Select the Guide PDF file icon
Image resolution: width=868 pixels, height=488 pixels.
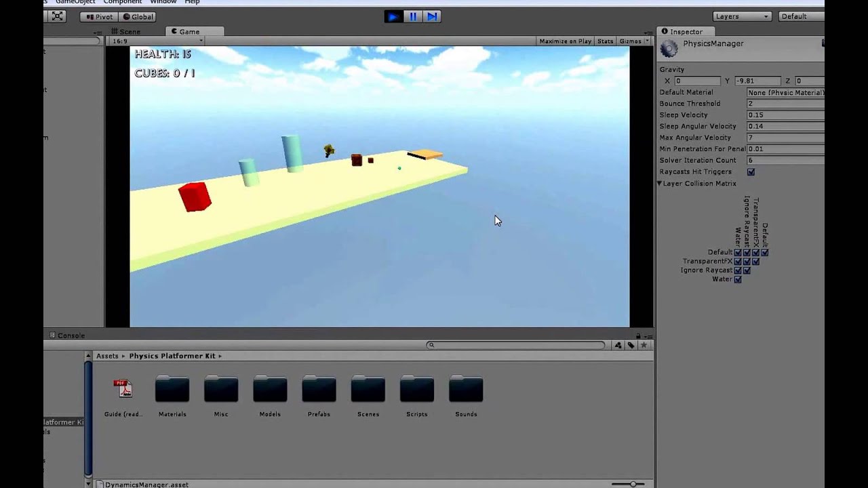coord(123,388)
